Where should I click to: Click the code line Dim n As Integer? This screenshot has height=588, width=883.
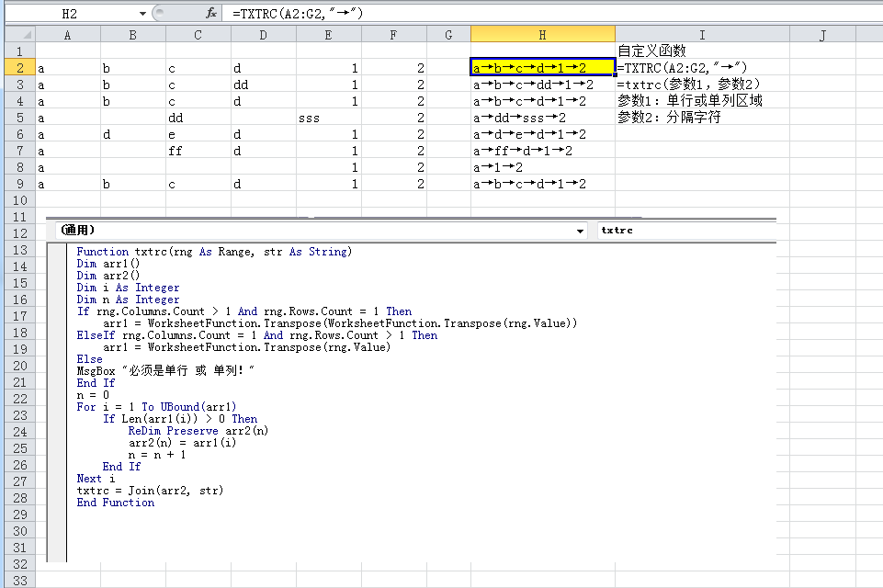point(128,300)
